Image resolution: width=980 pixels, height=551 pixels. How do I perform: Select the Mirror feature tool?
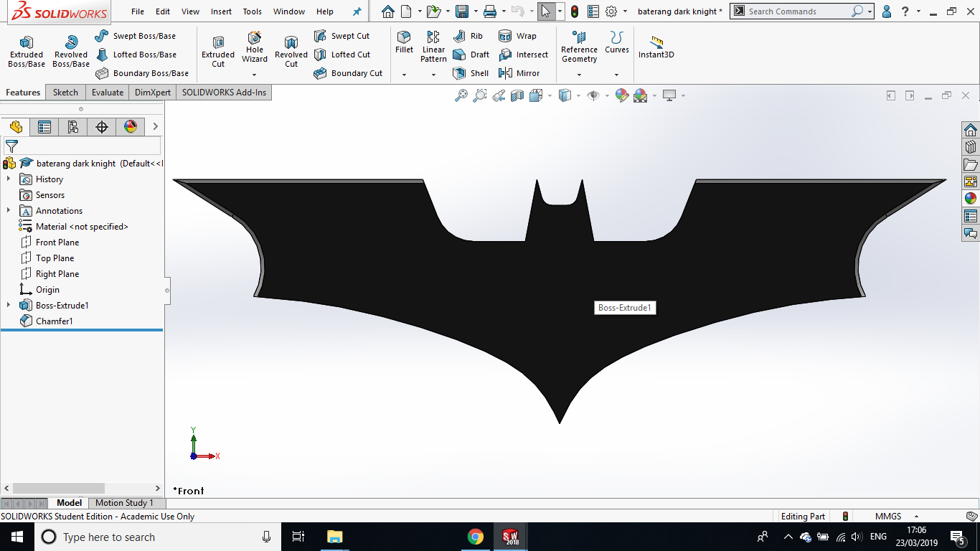pos(519,73)
